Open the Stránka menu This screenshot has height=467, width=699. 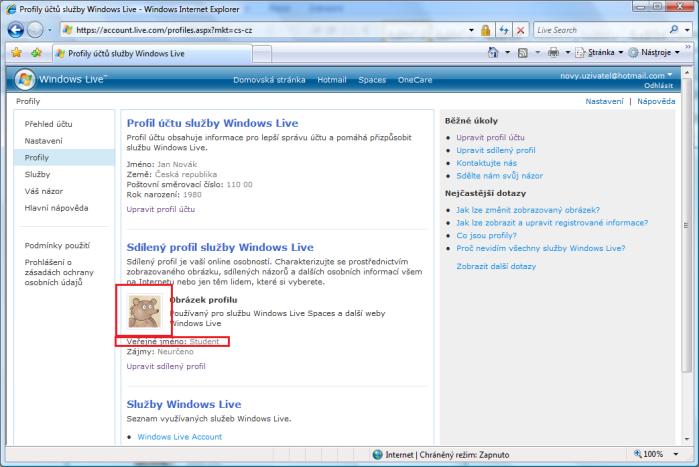coord(599,53)
